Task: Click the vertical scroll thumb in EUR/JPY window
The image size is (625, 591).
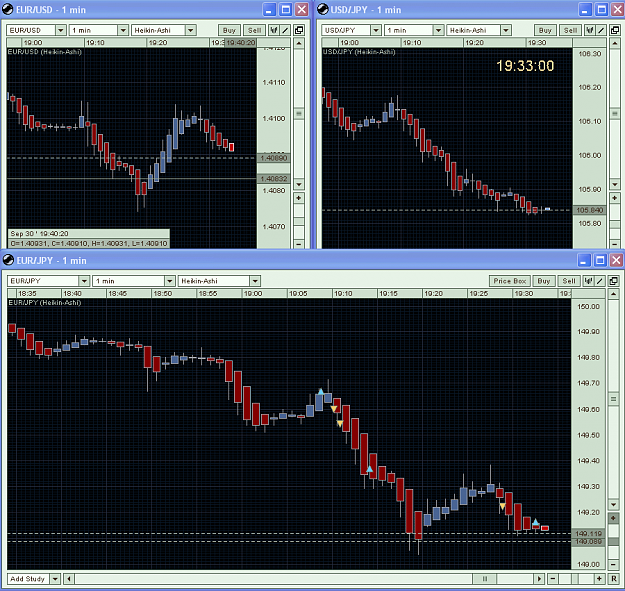Action: click(x=614, y=399)
